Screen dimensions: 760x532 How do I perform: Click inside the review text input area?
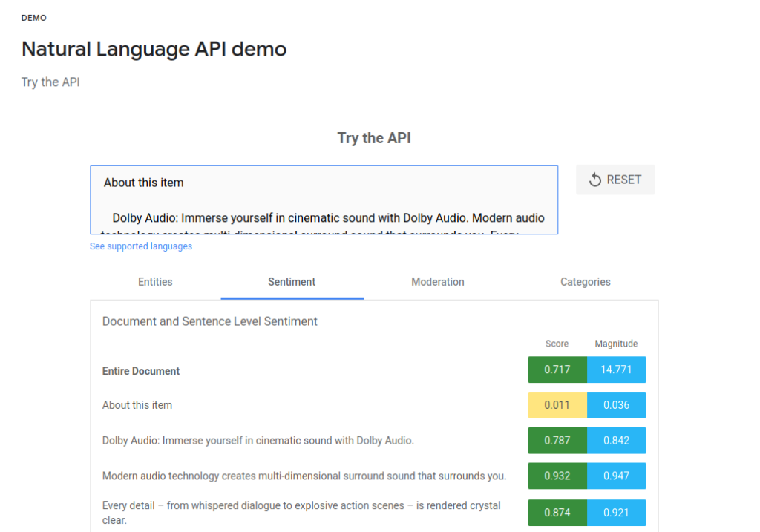pos(324,200)
